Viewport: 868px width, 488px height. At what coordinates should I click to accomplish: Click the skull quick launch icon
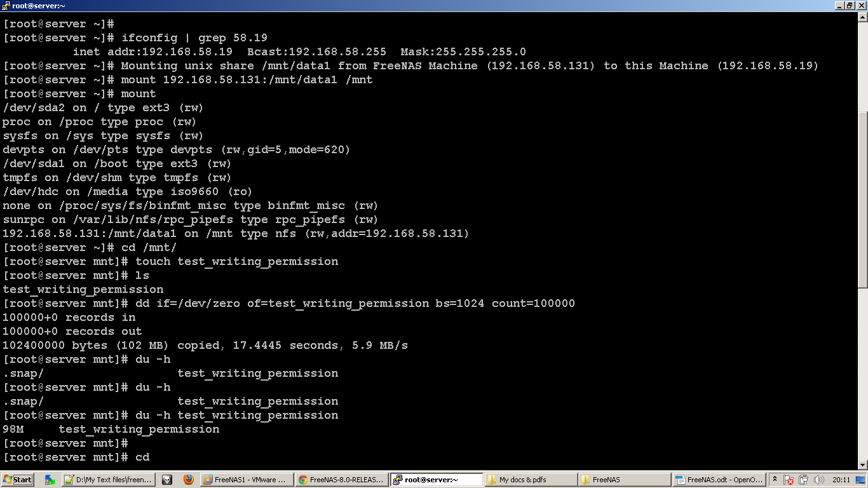click(167, 480)
